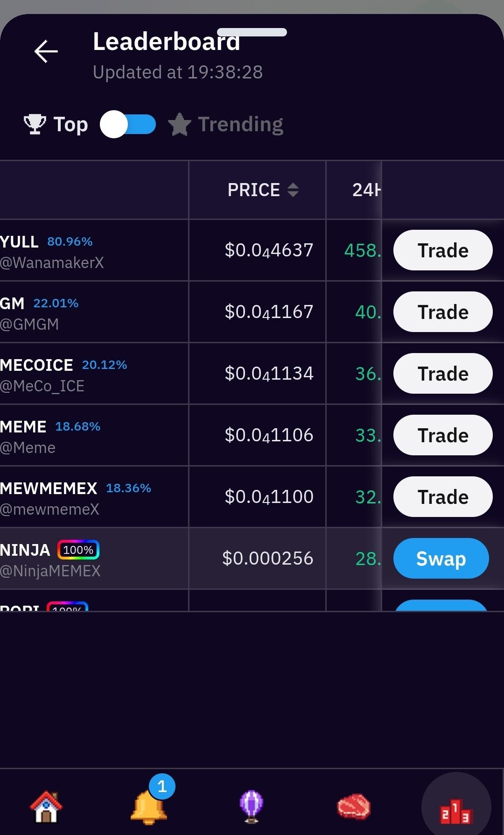Toggle the Top/Trending switch
The height and width of the screenshot is (835, 504).
click(x=128, y=124)
